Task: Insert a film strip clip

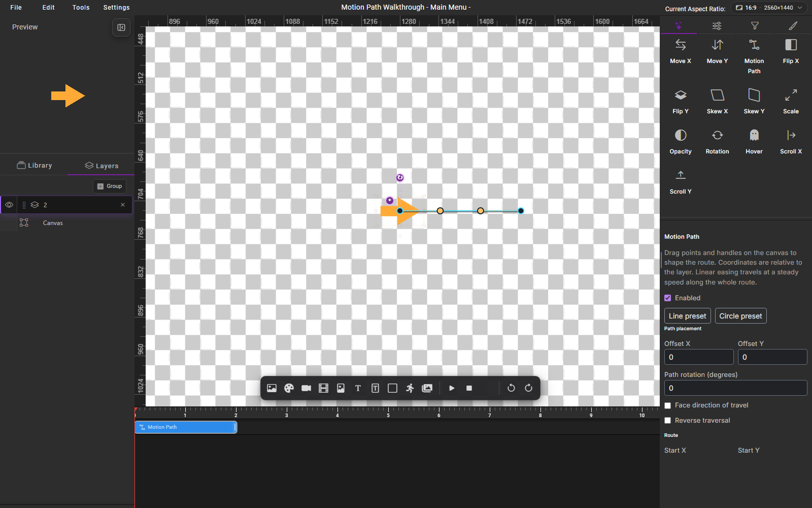Action: (323, 388)
